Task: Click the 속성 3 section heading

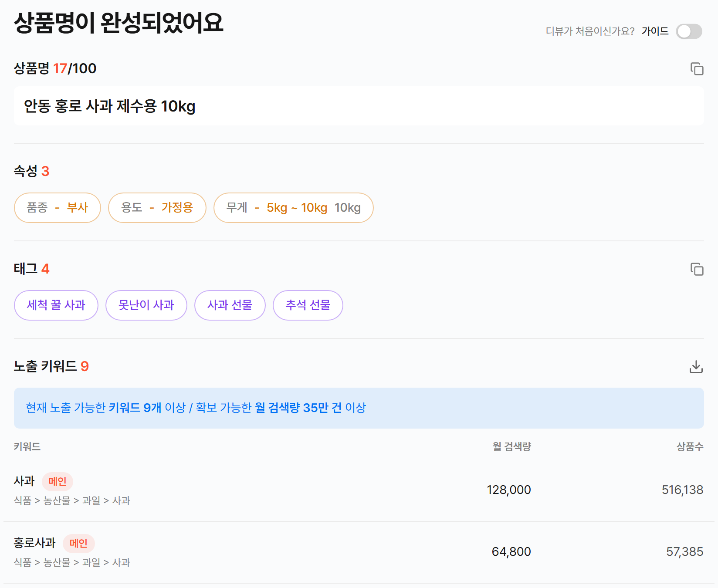Action: click(x=31, y=171)
